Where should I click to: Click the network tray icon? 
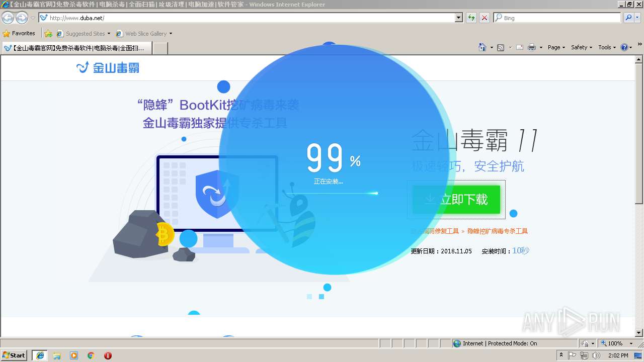[584, 355]
